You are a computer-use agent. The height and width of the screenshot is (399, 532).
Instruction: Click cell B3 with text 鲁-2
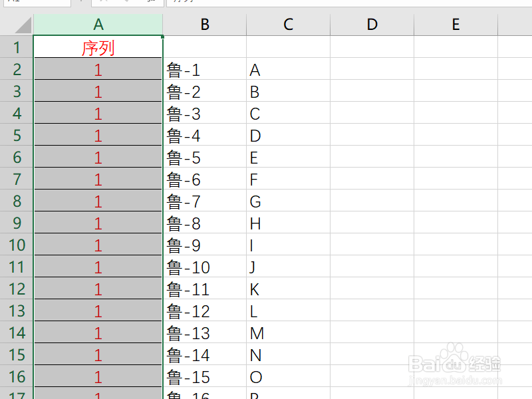click(205, 91)
